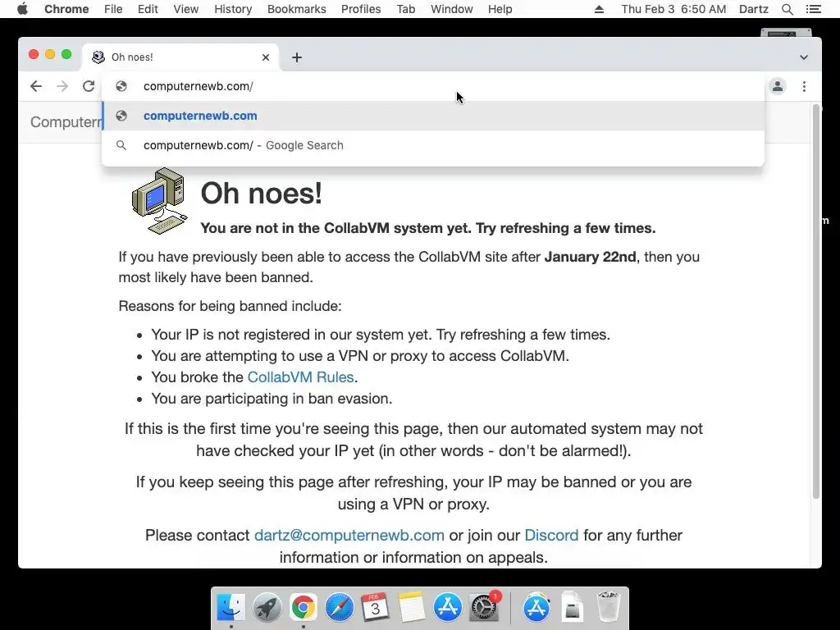Open Calendar from the Dock
840x630 pixels.
(x=375, y=607)
